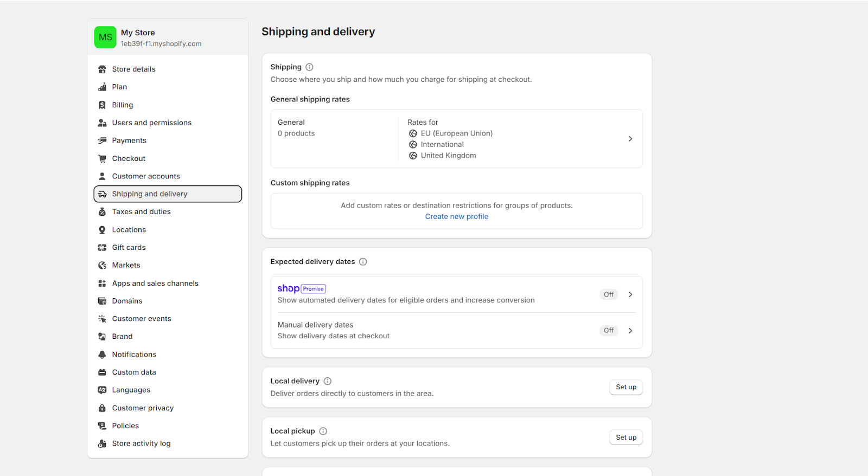Set up Local pickup
Viewport: 868px width, 476px height.
[x=626, y=438]
